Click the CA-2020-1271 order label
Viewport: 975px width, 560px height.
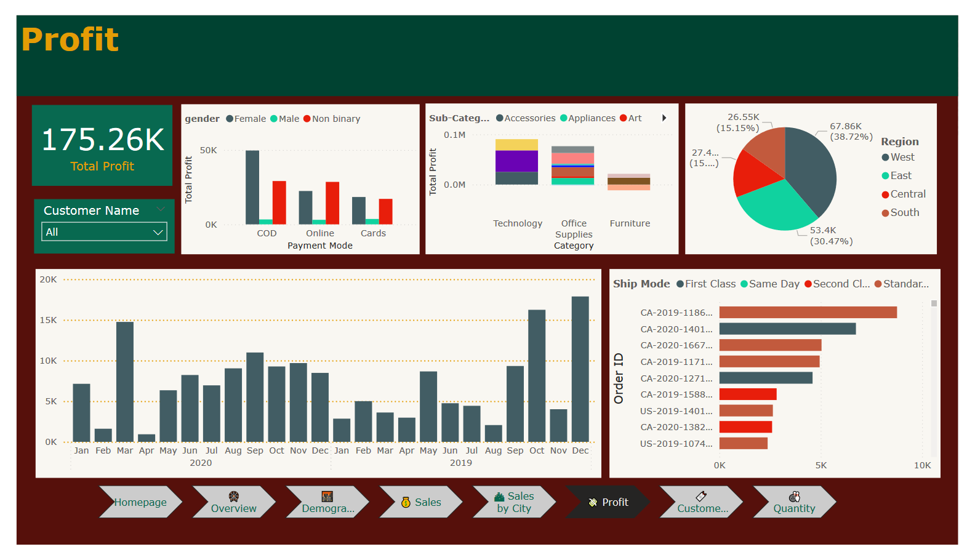(676, 378)
